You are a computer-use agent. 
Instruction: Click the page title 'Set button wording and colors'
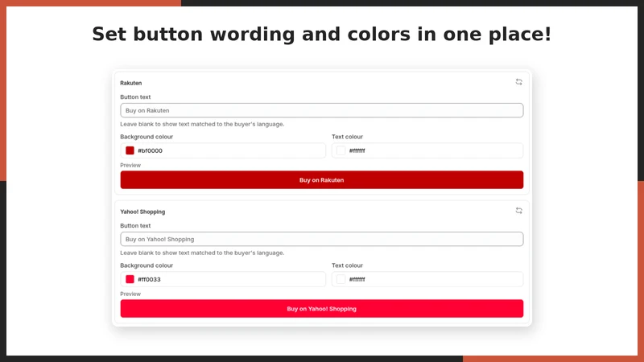[x=321, y=34]
